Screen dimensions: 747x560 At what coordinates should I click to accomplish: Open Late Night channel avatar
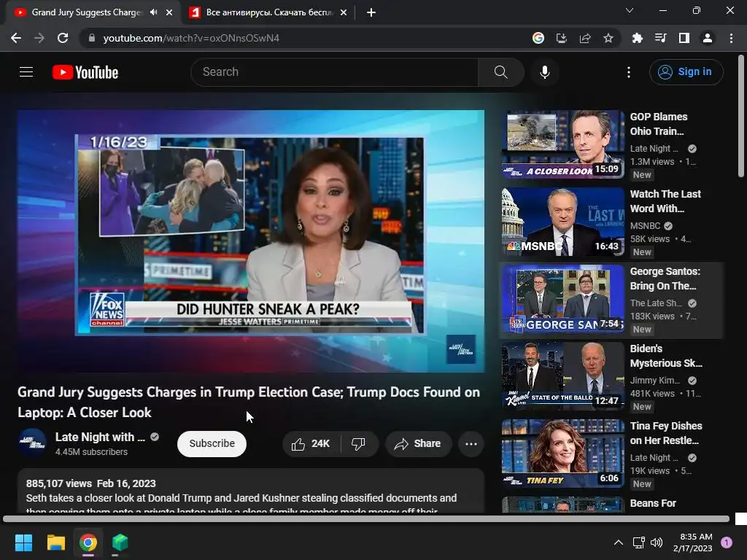pos(32,443)
